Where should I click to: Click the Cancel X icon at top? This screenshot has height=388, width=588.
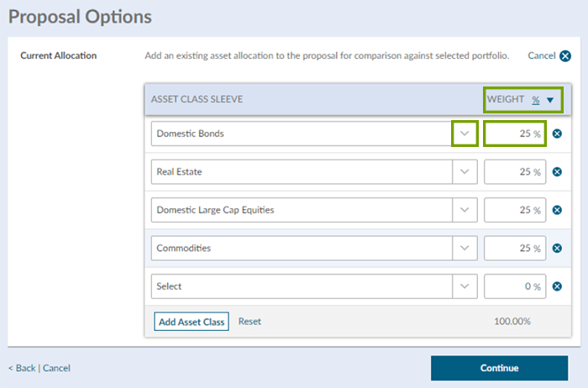[565, 56]
